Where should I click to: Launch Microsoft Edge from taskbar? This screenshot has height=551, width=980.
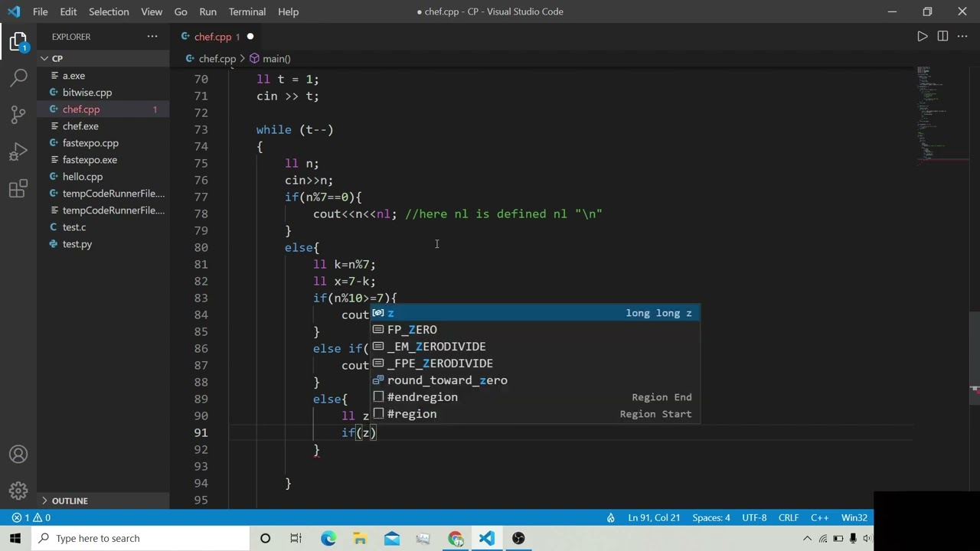pyautogui.click(x=328, y=538)
